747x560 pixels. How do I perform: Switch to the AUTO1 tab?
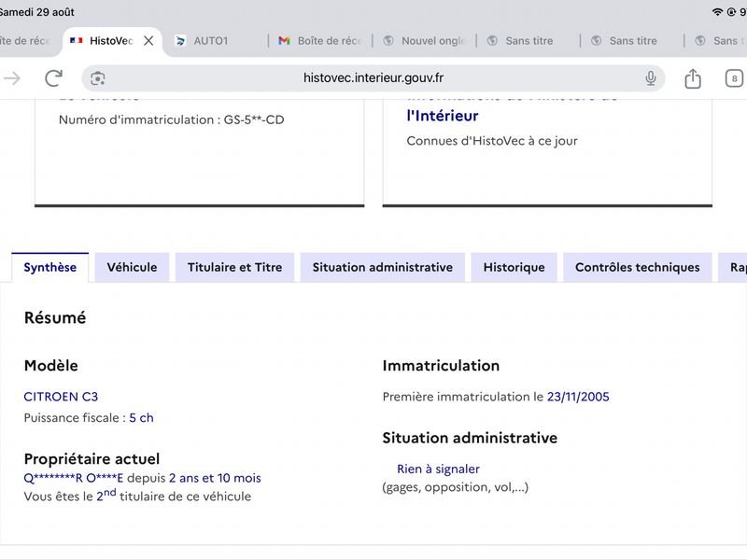(x=211, y=41)
